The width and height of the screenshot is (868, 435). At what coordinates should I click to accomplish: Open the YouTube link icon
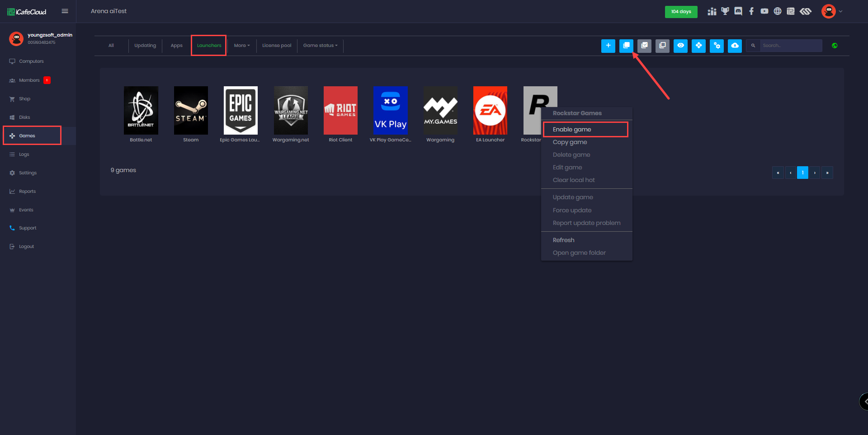point(764,11)
